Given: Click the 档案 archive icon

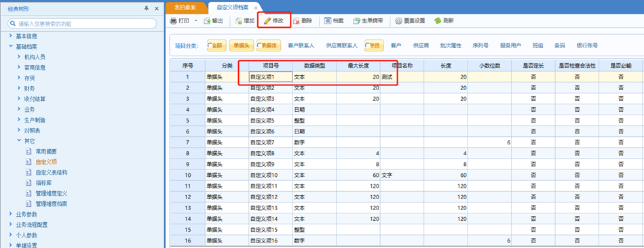Looking at the screenshot, I should (328, 20).
